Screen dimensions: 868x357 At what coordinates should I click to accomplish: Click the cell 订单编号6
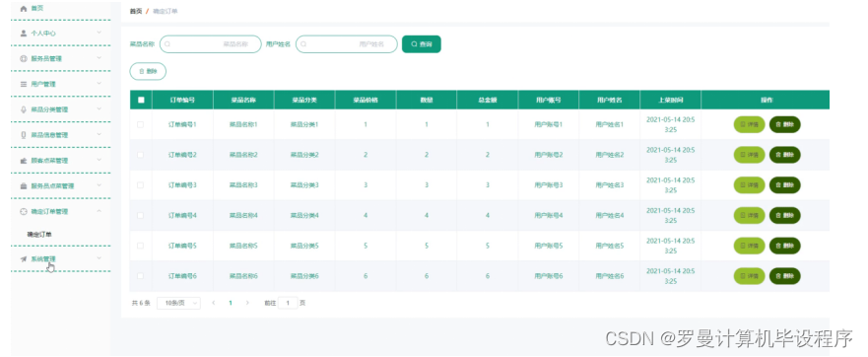182,275
